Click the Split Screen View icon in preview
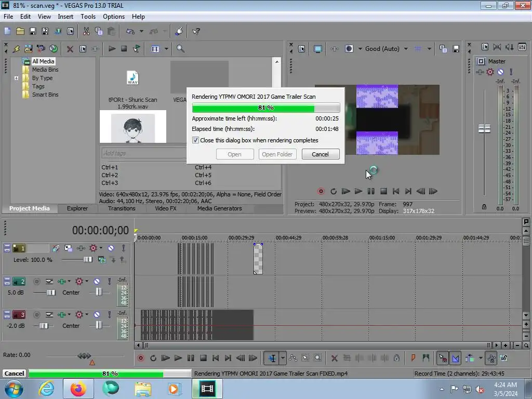Screen dimensions: 532x399 click(x=349, y=49)
